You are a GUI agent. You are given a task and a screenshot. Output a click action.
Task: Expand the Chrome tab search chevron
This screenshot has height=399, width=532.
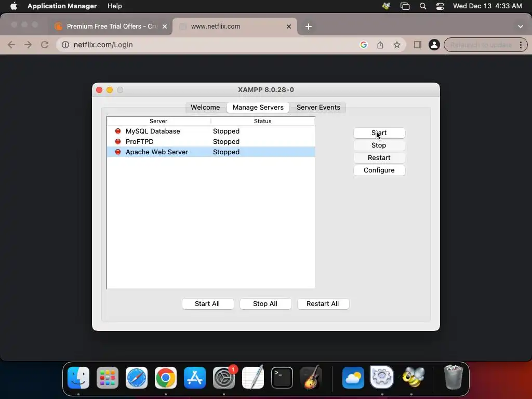point(521,26)
